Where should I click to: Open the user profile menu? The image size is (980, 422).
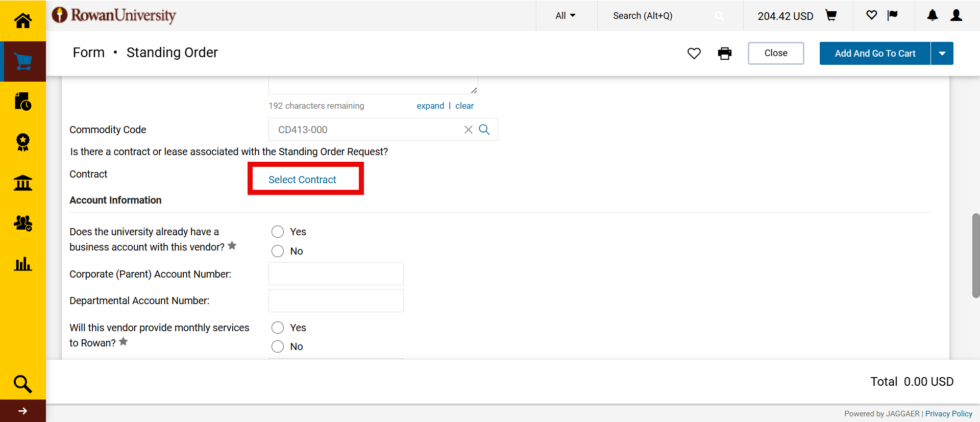(x=956, y=16)
